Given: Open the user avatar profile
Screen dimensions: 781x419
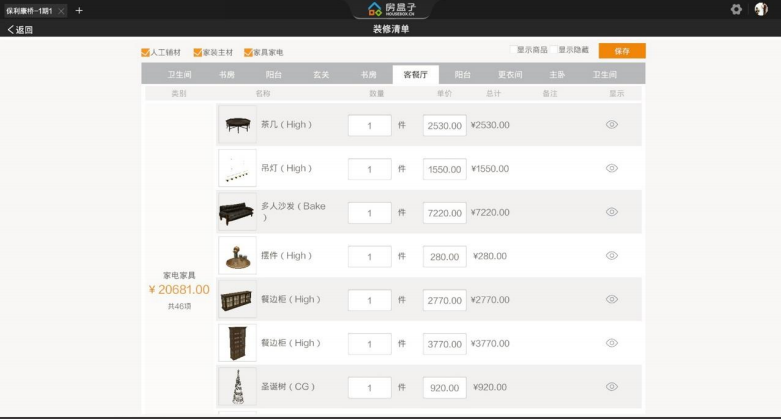Looking at the screenshot, I should tap(761, 9).
